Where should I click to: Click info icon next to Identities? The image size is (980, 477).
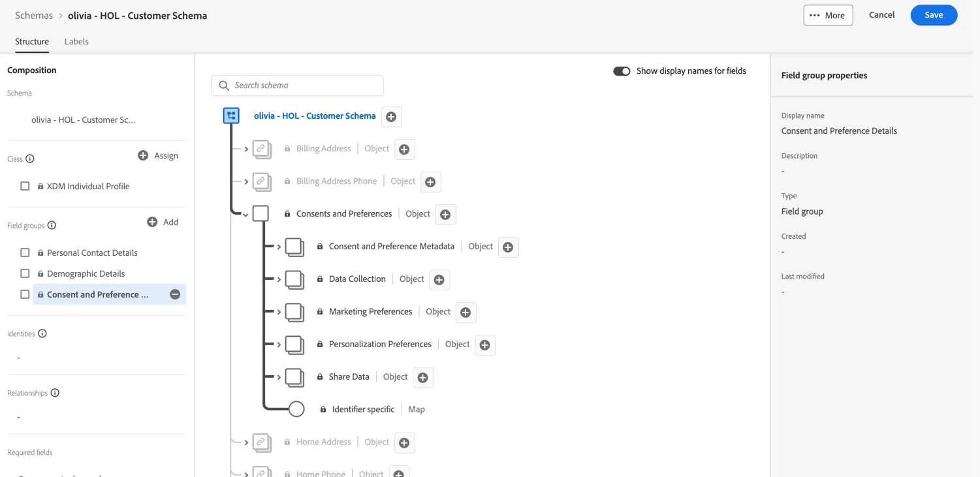(x=42, y=333)
